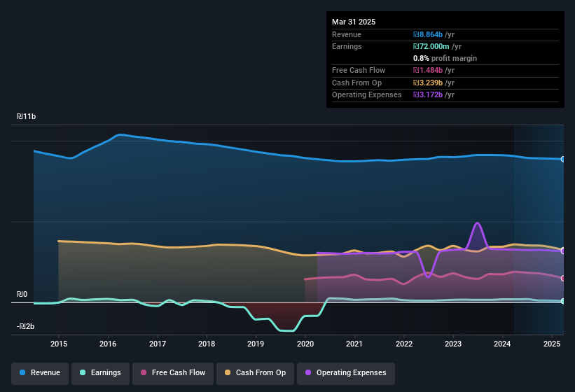
Task: Click the 2015 x-axis label
Action: click(x=59, y=344)
